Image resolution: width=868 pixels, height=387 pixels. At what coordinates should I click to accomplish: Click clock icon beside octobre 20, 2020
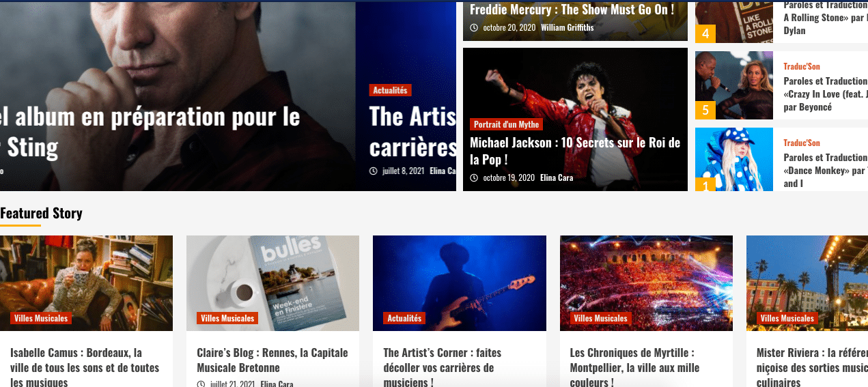(474, 28)
